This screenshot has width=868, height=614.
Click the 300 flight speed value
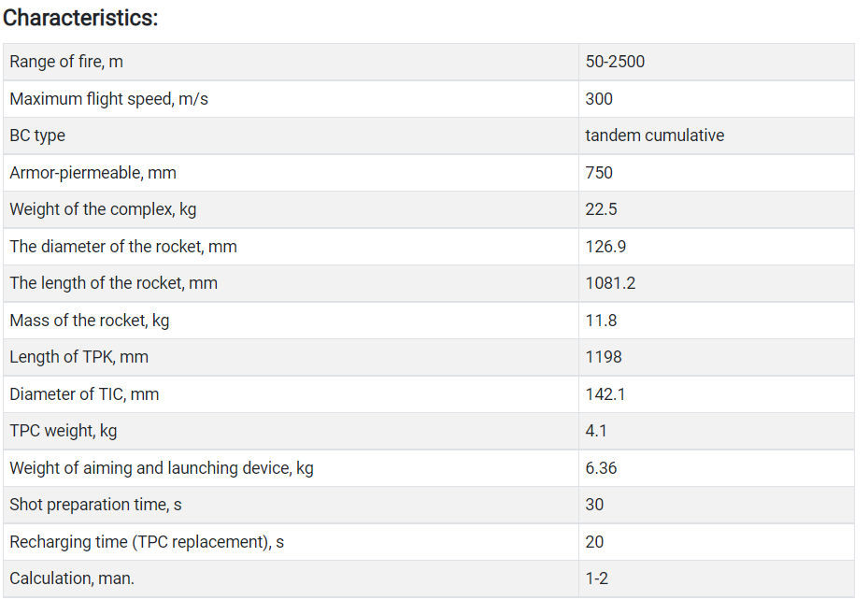pos(598,99)
